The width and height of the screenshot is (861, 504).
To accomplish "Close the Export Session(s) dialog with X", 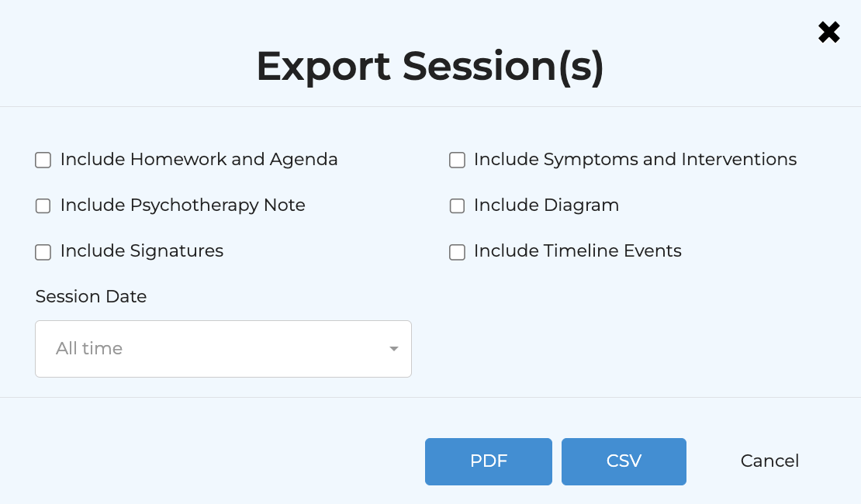I will pyautogui.click(x=828, y=33).
